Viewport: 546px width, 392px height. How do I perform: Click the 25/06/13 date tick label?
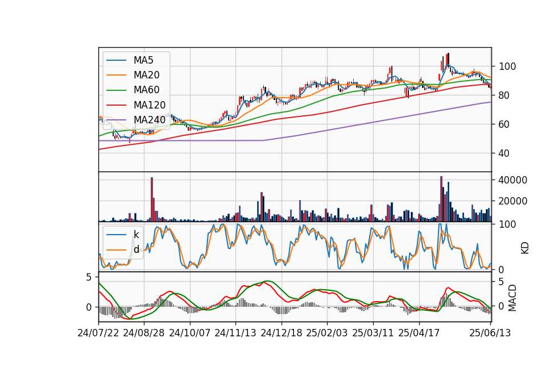490,333
